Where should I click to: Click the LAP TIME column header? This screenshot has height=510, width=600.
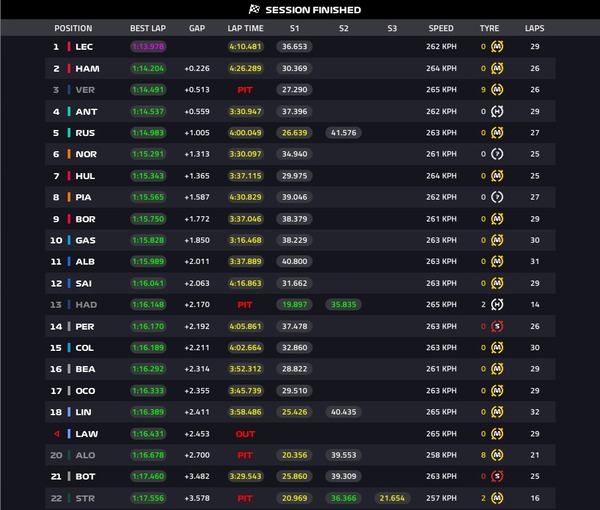245,28
